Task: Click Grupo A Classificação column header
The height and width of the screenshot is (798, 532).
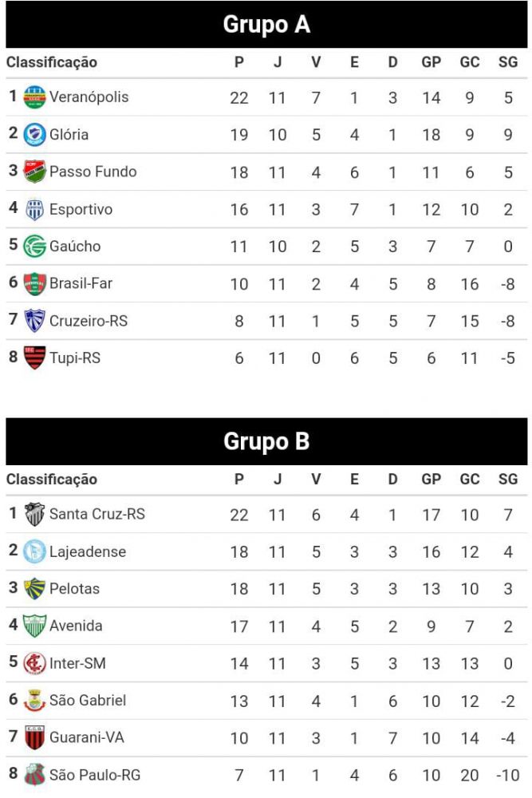Action: (51, 62)
